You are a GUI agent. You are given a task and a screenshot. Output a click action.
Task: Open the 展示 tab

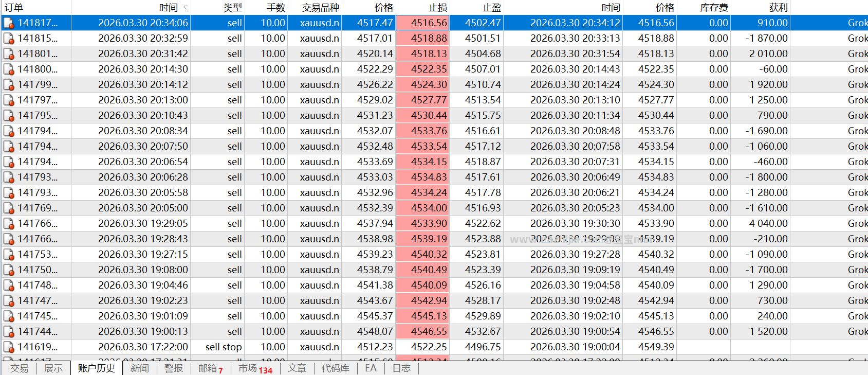pyautogui.click(x=53, y=368)
